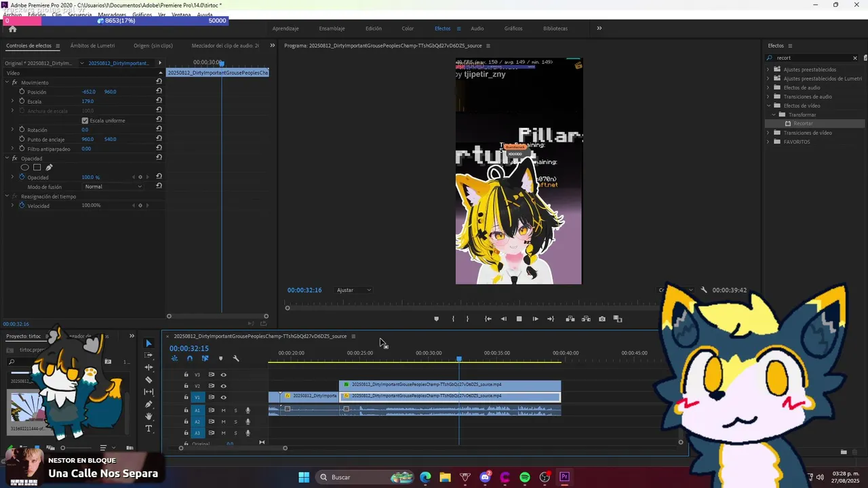Solo the A2 audio track
This screenshot has width=868, height=488.
(x=235, y=422)
